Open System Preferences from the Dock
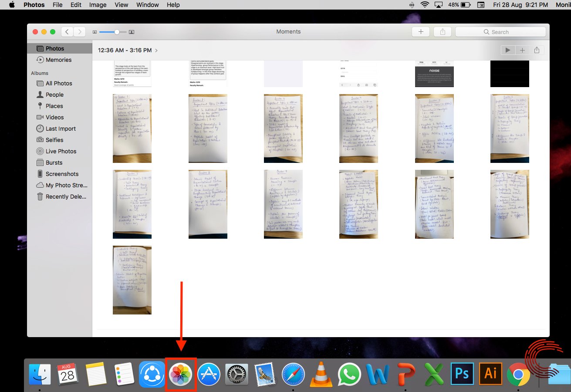 click(237, 375)
